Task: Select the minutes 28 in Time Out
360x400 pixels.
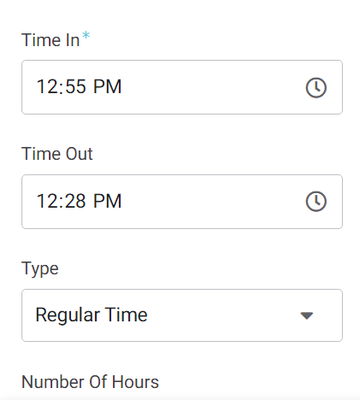Action: (75, 201)
